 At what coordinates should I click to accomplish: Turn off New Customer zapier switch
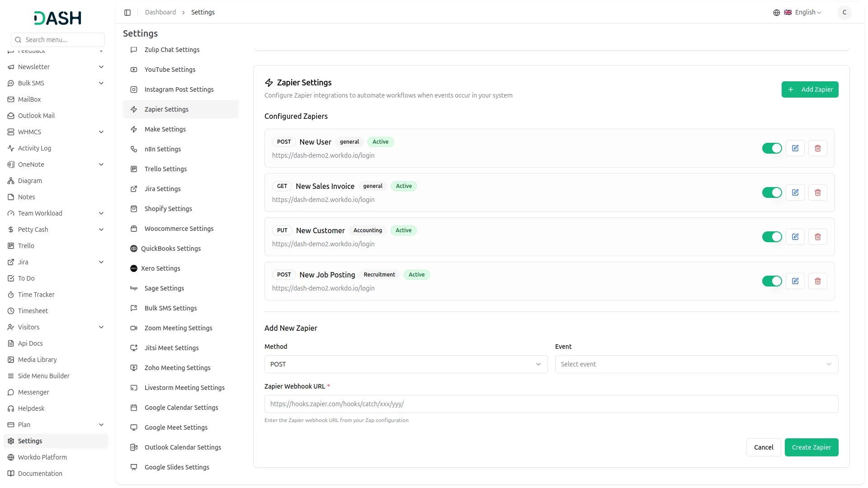tap(772, 237)
